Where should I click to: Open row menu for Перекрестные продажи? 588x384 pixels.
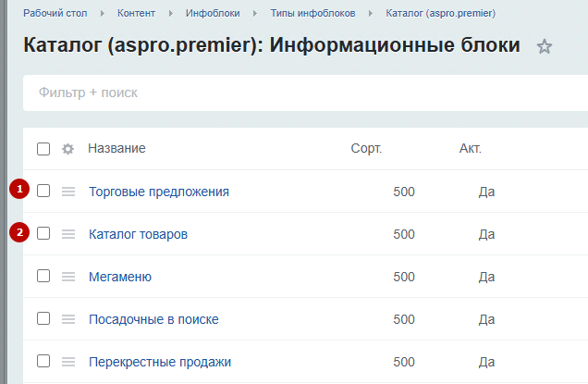click(68, 362)
